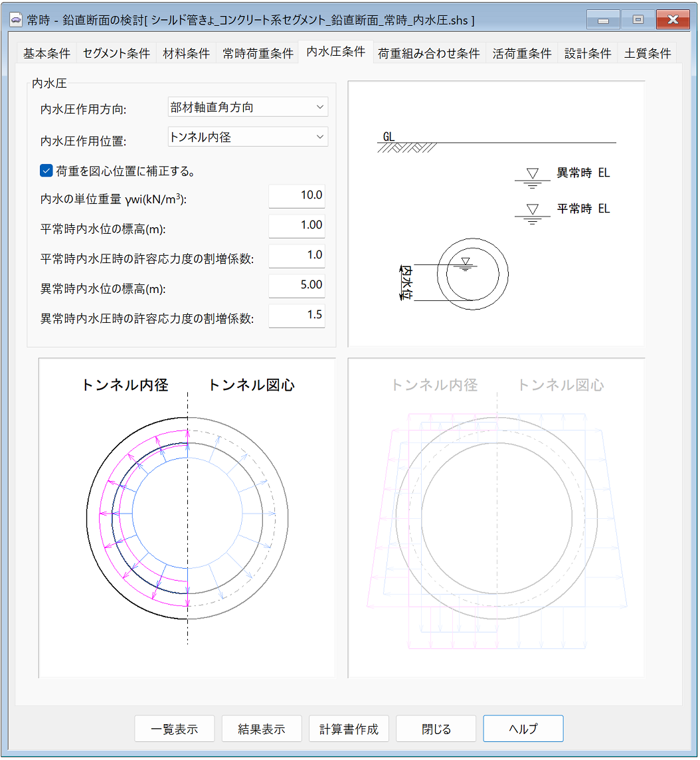Open the 材料条件 tab
This screenshot has width=700, height=760.
pos(186,52)
